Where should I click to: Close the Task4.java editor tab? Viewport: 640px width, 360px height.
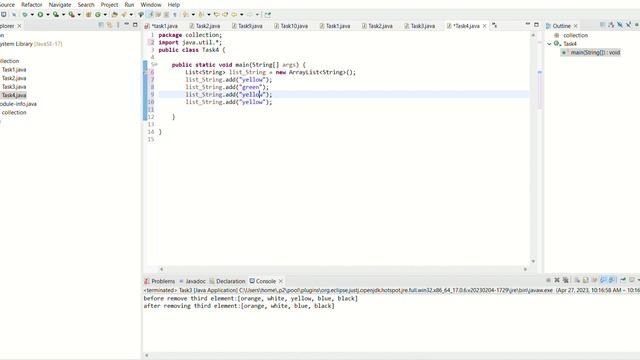(484, 26)
